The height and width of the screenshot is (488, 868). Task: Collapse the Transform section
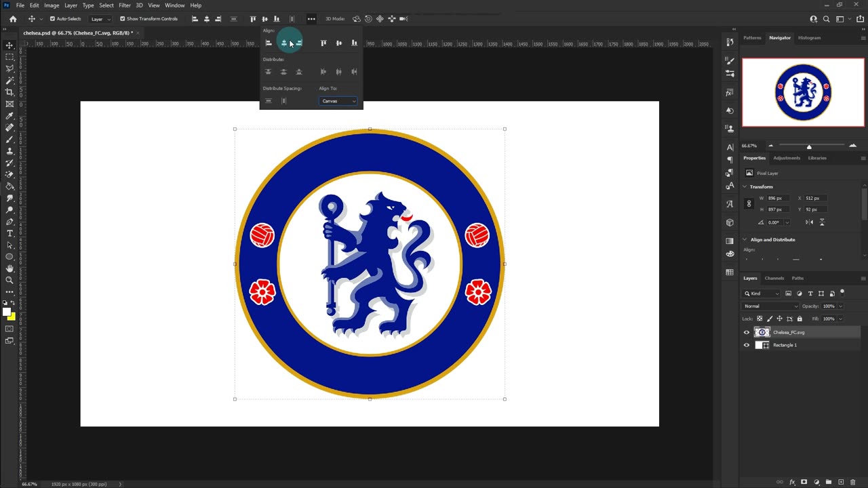click(x=745, y=186)
